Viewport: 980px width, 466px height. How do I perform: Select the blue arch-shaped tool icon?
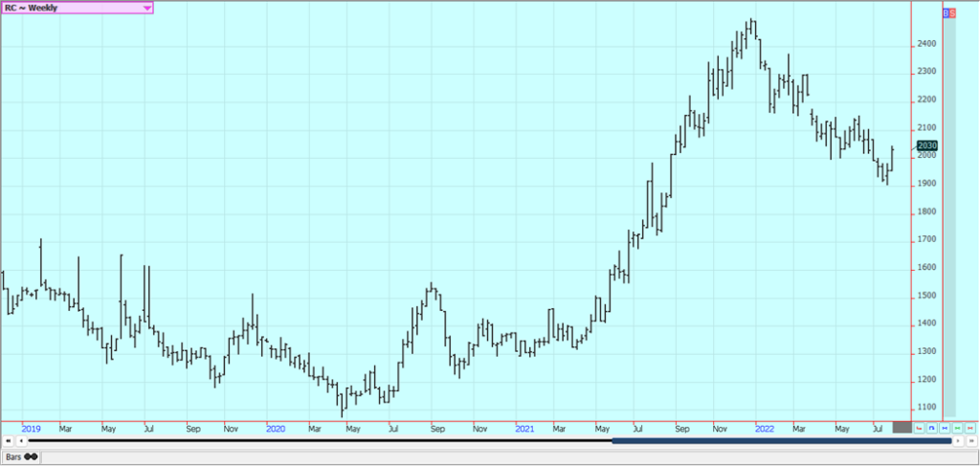pyautogui.click(x=932, y=428)
